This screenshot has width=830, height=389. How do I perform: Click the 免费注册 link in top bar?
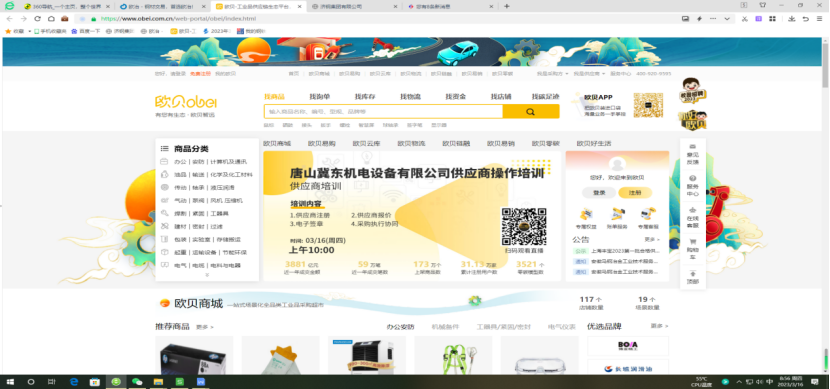201,74
